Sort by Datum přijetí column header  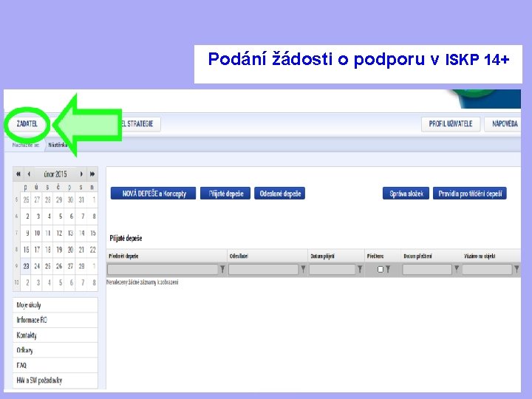pos(322,256)
